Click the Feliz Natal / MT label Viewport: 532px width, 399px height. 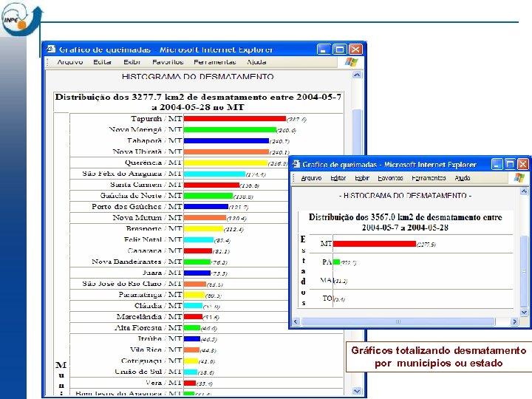(x=153, y=239)
